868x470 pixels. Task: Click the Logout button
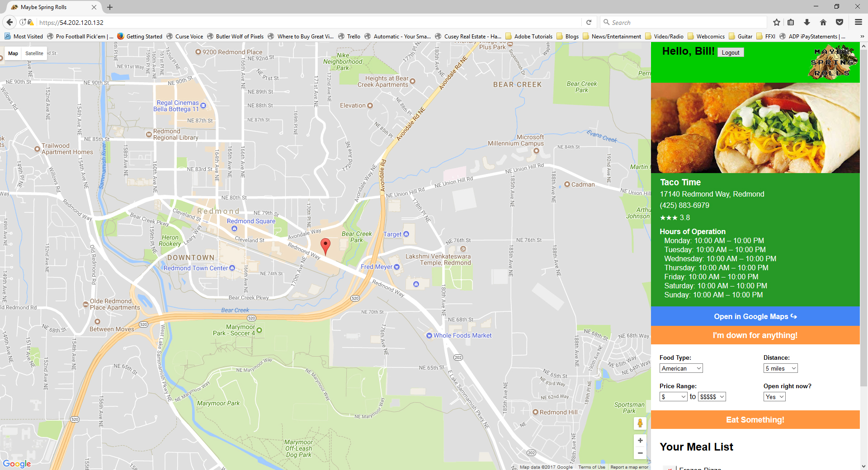(731, 52)
